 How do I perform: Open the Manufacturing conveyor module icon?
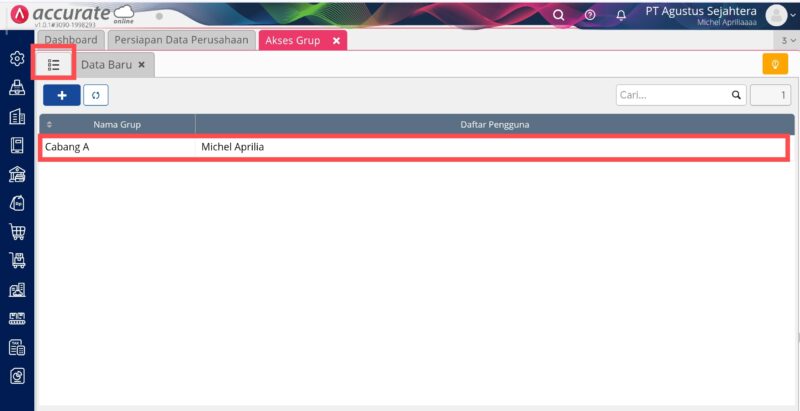point(17,319)
